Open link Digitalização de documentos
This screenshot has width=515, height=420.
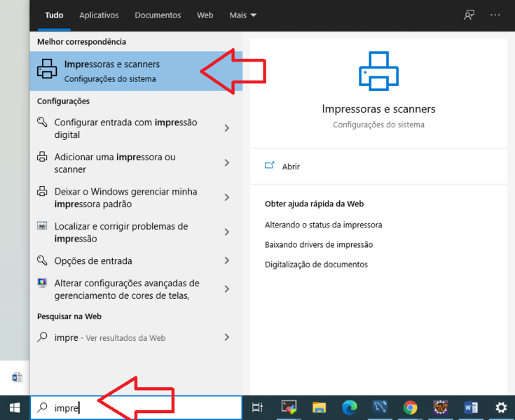pyautogui.click(x=316, y=265)
